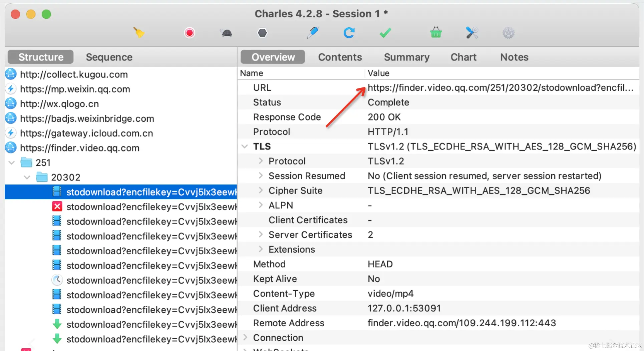Click the Kept Alive value 'No'

(x=374, y=279)
